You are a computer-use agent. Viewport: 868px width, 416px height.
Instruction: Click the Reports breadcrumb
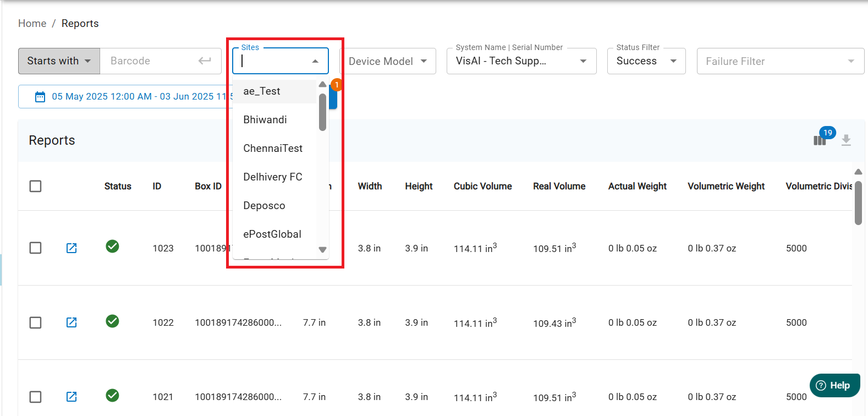click(x=80, y=23)
